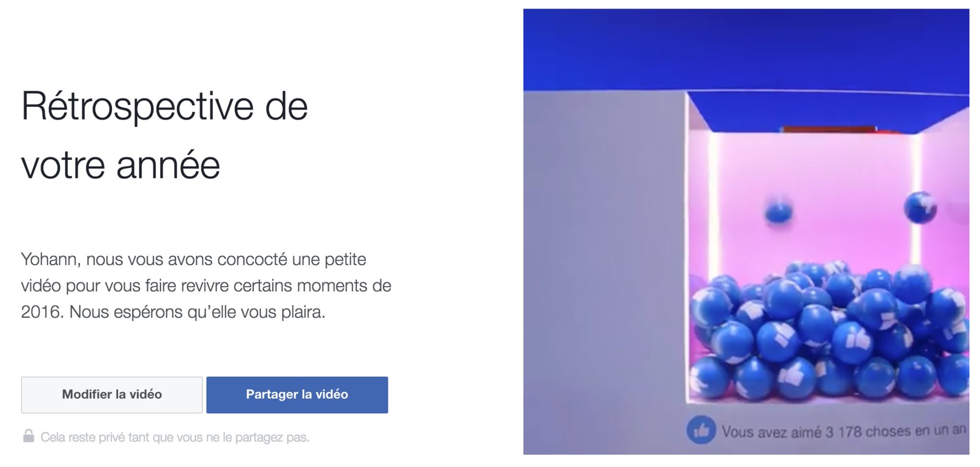Viewport: 980px width, 467px height.
Task: Click the "votre année" heading line
Action: 121,165
